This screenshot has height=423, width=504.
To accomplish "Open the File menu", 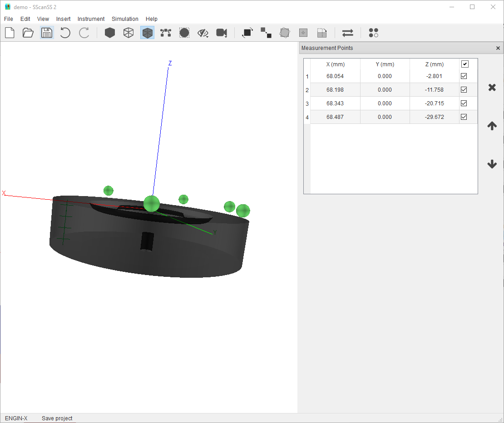I will click(8, 19).
